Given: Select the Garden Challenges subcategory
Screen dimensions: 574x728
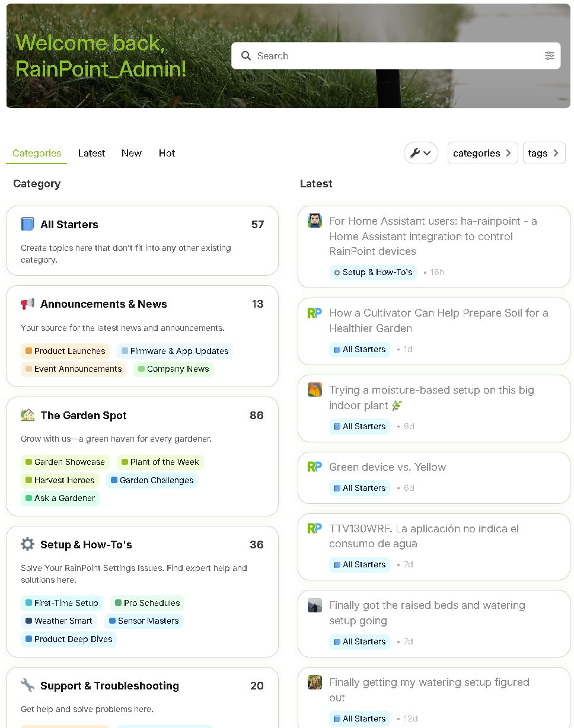Looking at the screenshot, I should point(152,480).
